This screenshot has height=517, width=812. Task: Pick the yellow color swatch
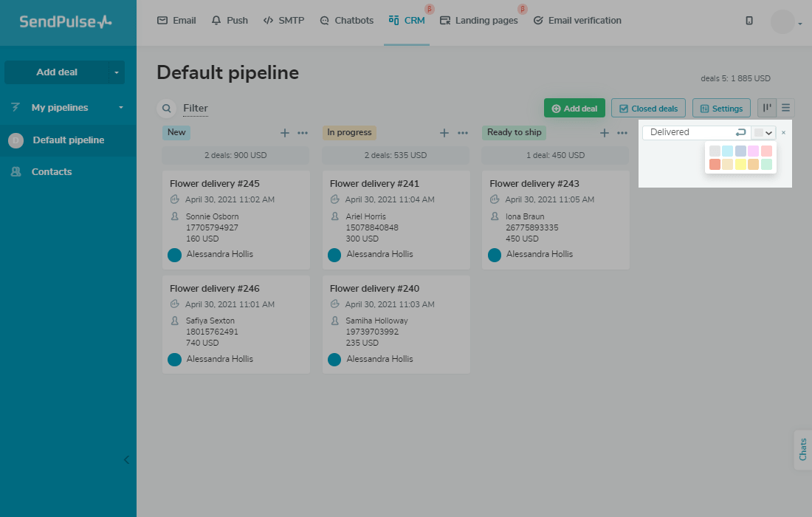(740, 164)
